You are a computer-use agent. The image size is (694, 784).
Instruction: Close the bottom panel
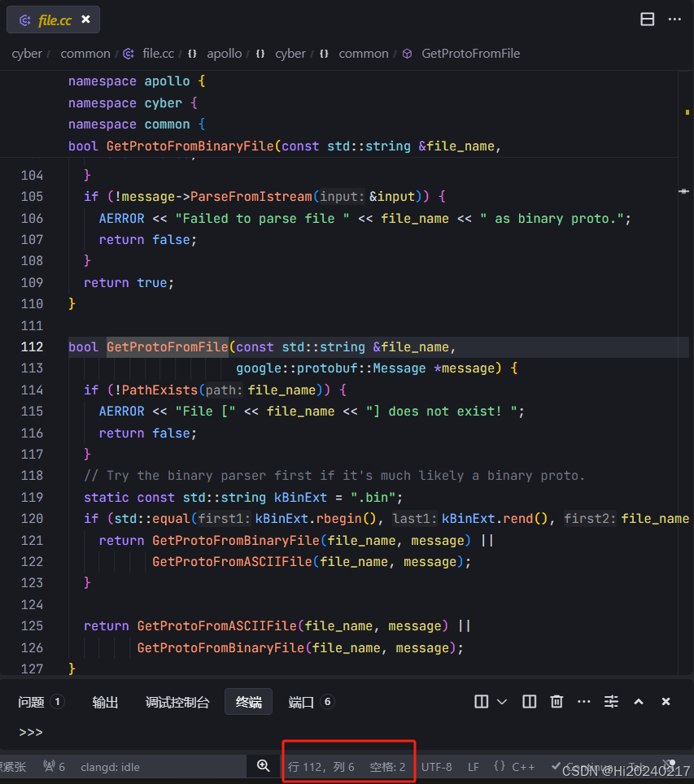tap(666, 702)
